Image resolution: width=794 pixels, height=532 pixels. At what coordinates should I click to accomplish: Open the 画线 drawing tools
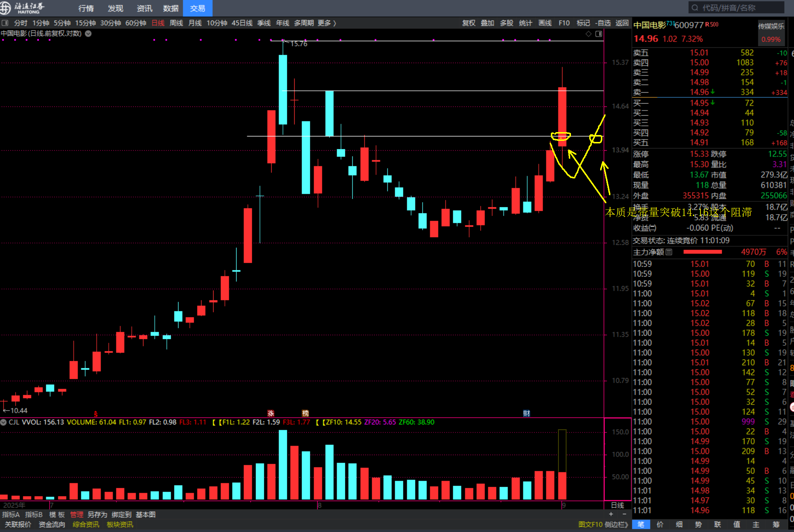tap(545, 23)
